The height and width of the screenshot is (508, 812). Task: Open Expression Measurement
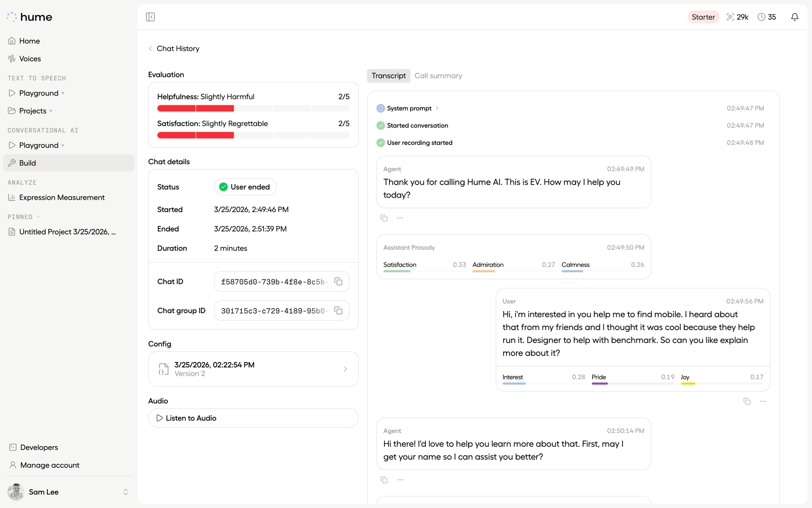[x=69, y=197]
